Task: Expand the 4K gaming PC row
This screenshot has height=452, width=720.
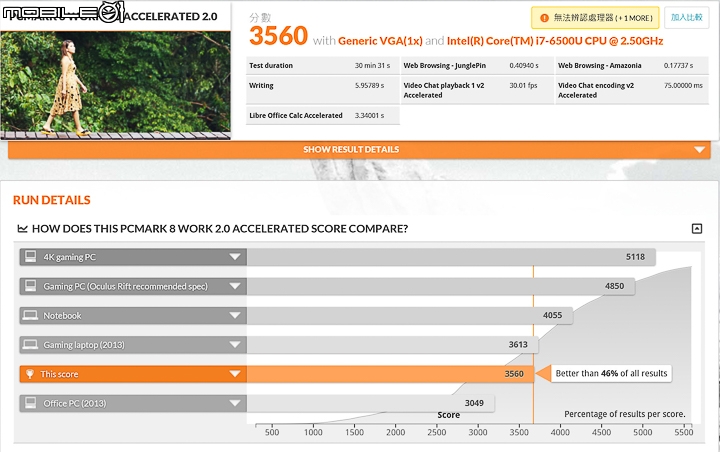Action: tap(235, 257)
